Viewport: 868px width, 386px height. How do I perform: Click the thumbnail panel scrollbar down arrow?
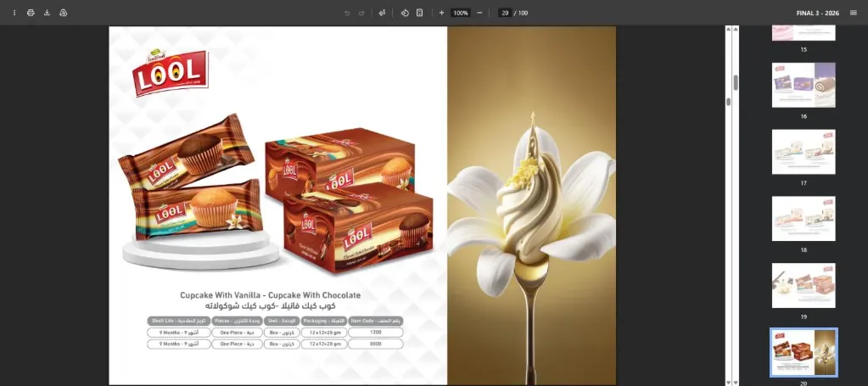pyautogui.click(x=736, y=382)
